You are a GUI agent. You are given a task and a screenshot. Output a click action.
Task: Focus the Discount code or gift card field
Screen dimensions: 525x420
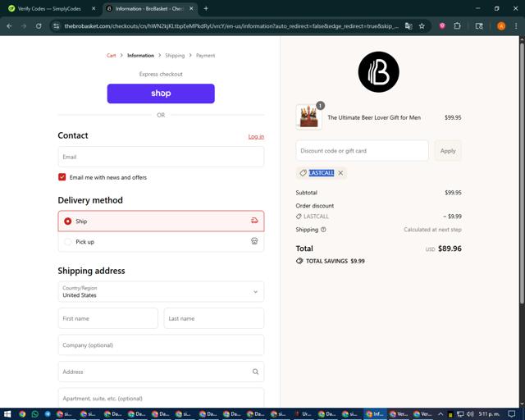362,151
